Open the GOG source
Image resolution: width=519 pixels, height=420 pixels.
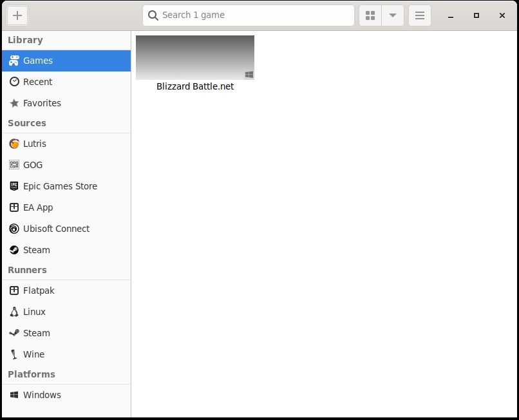pyautogui.click(x=66, y=165)
